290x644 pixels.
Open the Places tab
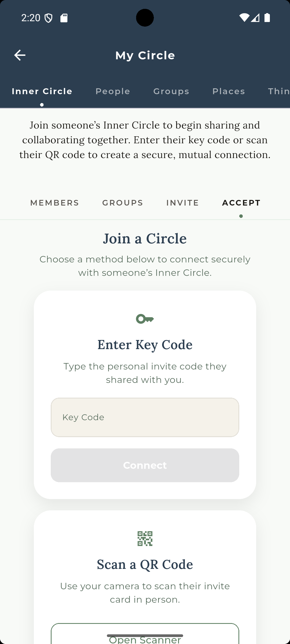tap(229, 91)
